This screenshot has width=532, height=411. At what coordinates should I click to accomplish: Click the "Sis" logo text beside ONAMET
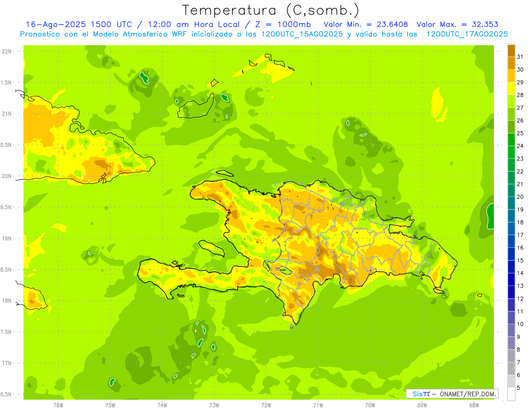(418, 394)
